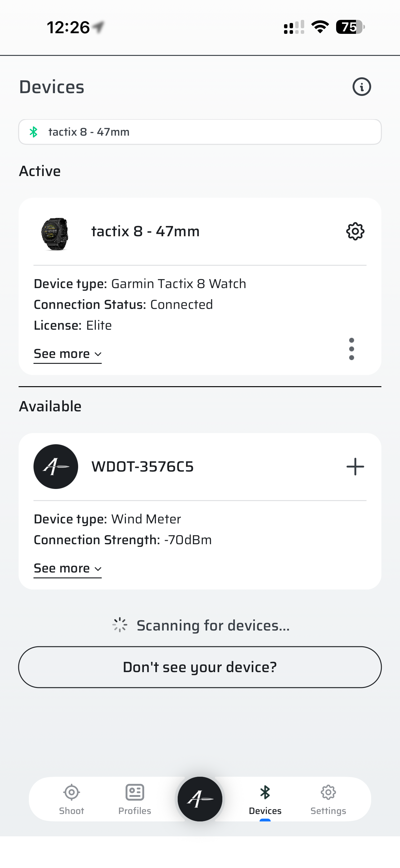
Task: Expand See more under tactix 8
Action: [x=67, y=354]
